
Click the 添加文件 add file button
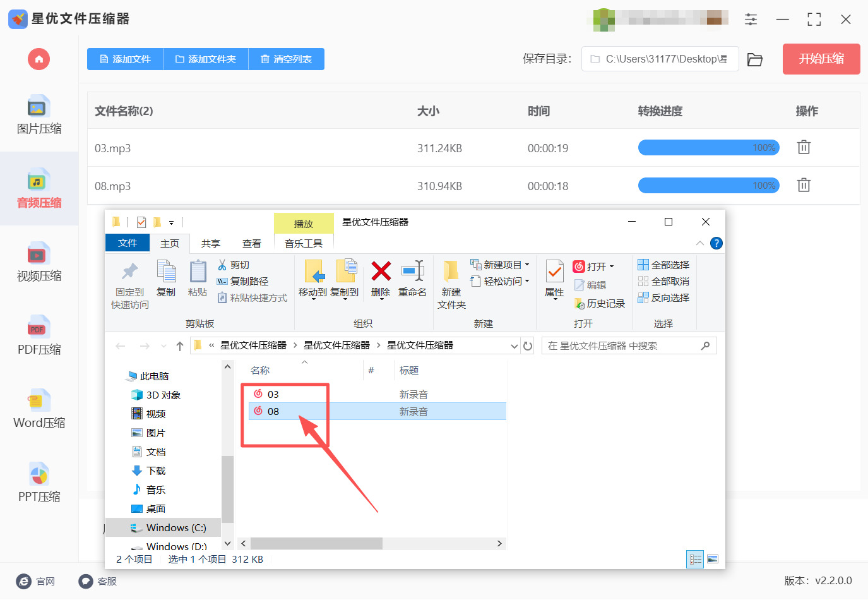(x=125, y=59)
